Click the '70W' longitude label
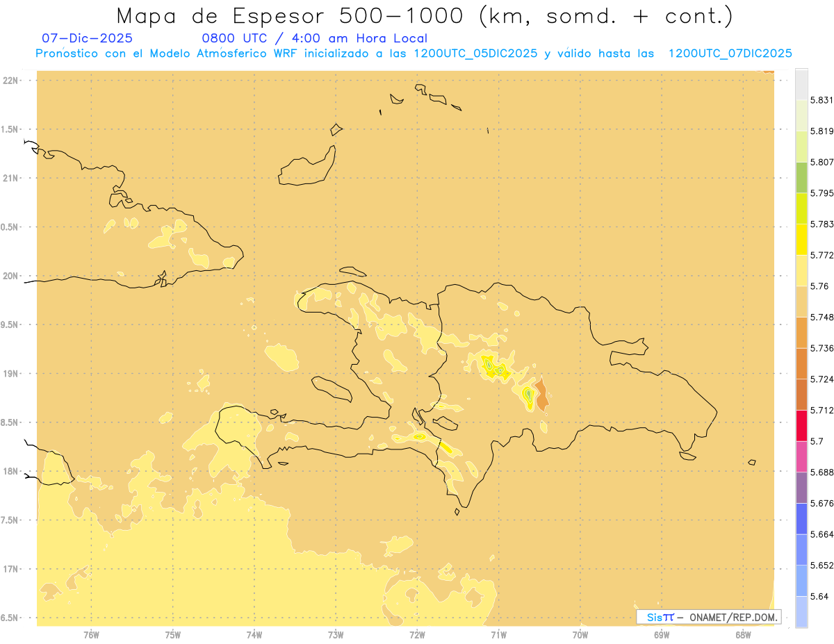 pos(580,635)
